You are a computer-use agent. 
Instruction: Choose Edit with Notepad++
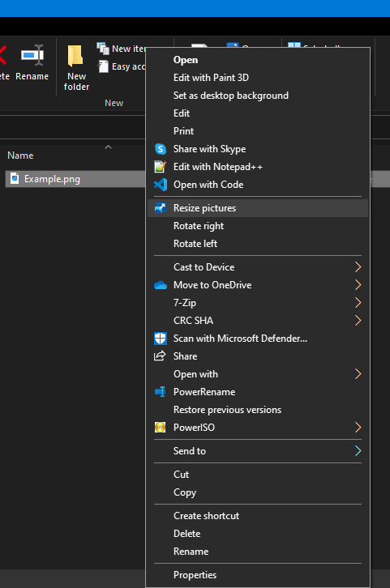pyautogui.click(x=258, y=167)
